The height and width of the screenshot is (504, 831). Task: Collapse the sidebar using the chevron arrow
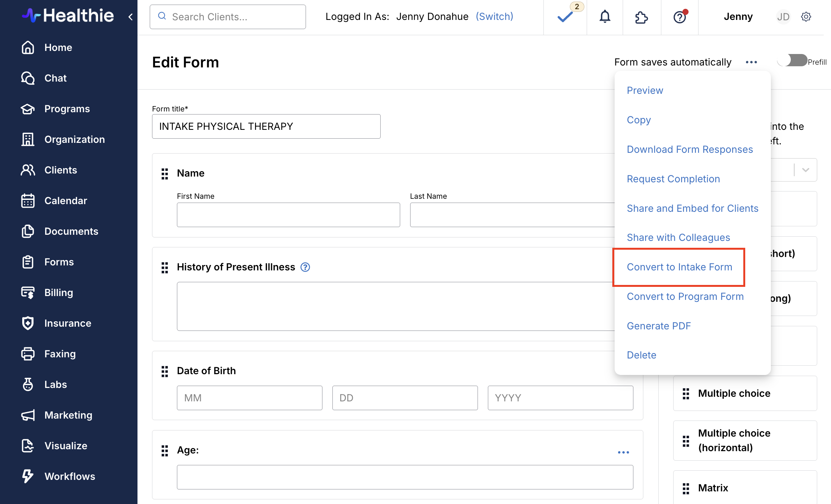(131, 17)
